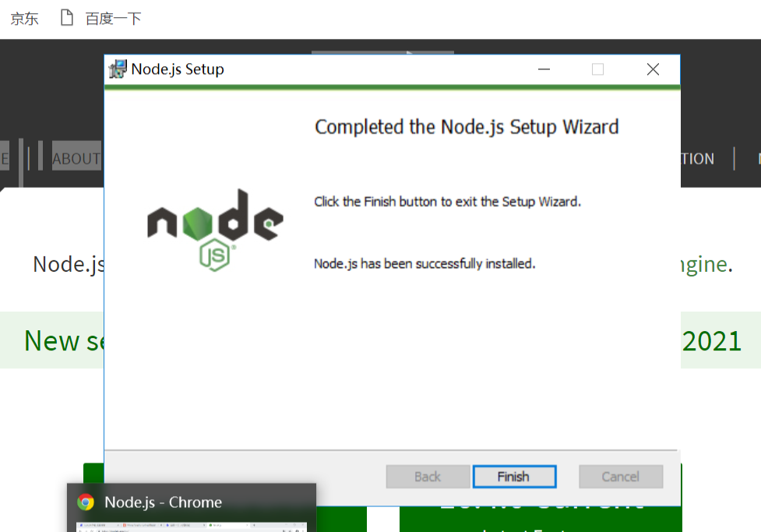Close the Node.js Setup dialog with the X
This screenshot has height=532, width=761.
point(653,69)
